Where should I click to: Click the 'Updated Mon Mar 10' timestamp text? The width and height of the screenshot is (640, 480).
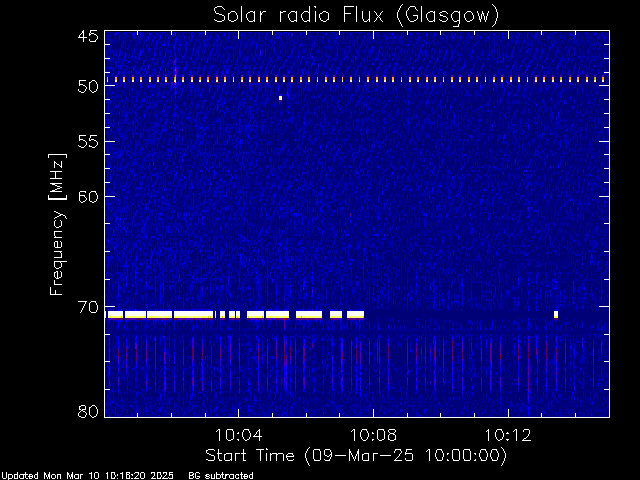88,476
